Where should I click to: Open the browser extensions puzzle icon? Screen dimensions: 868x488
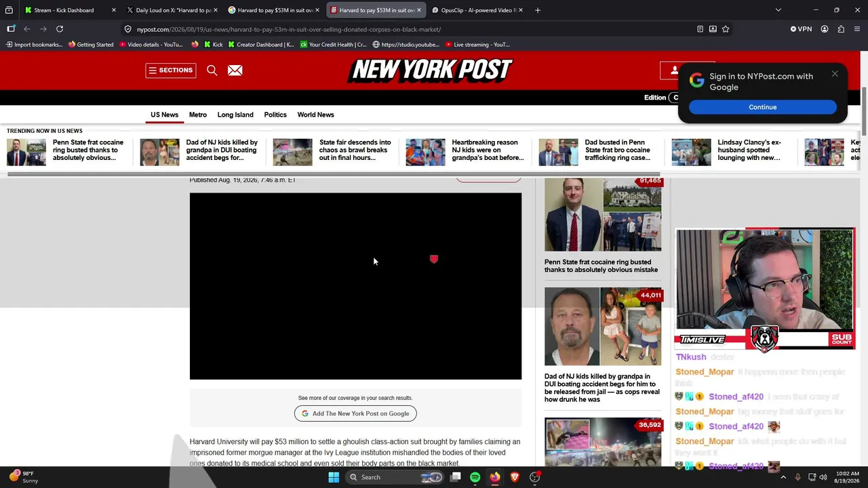click(x=841, y=29)
